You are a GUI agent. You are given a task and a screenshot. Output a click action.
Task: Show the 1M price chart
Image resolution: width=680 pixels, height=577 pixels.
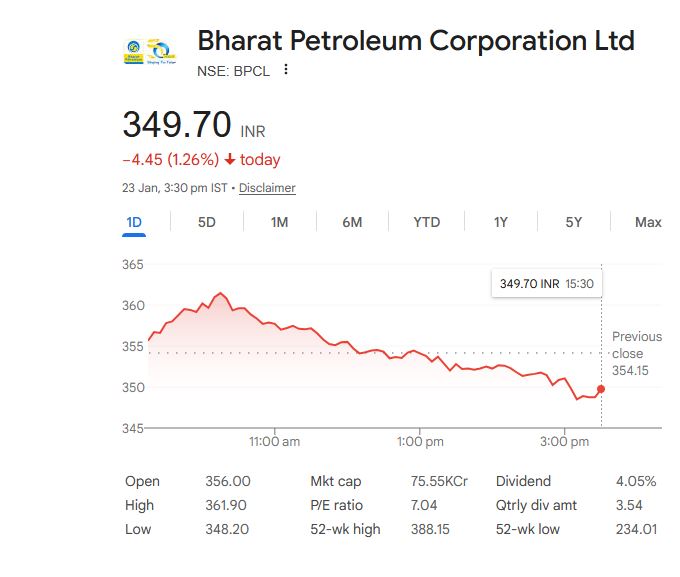(x=280, y=222)
